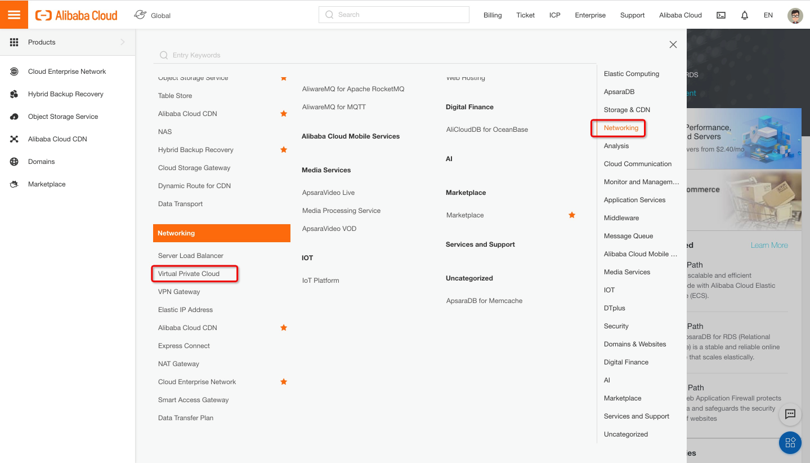Open NAT Gateway
This screenshot has width=810, height=463.
click(x=179, y=364)
